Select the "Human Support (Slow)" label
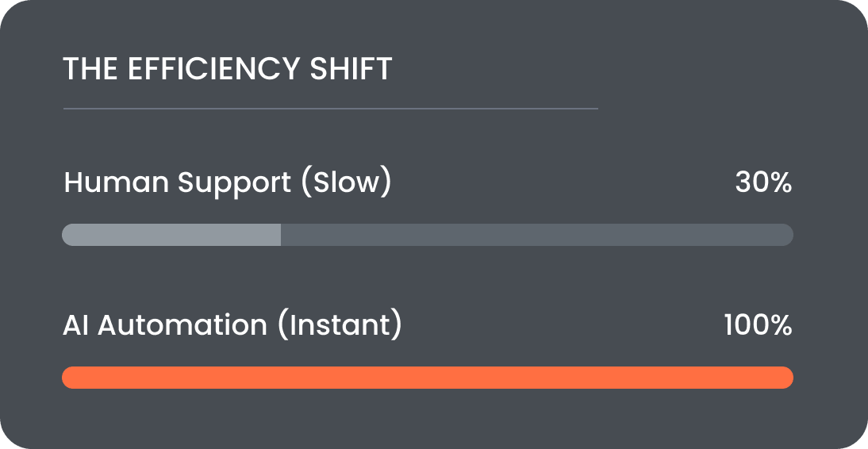 click(228, 183)
